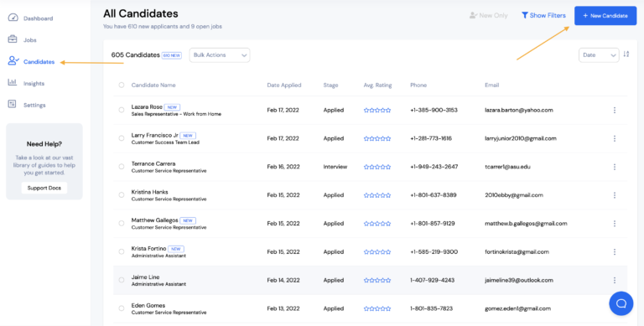
Task: Toggle the sort order icon beside Date
Action: click(626, 54)
